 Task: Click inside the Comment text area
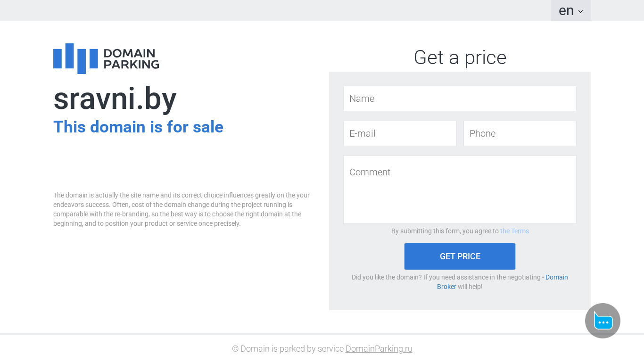click(x=460, y=189)
